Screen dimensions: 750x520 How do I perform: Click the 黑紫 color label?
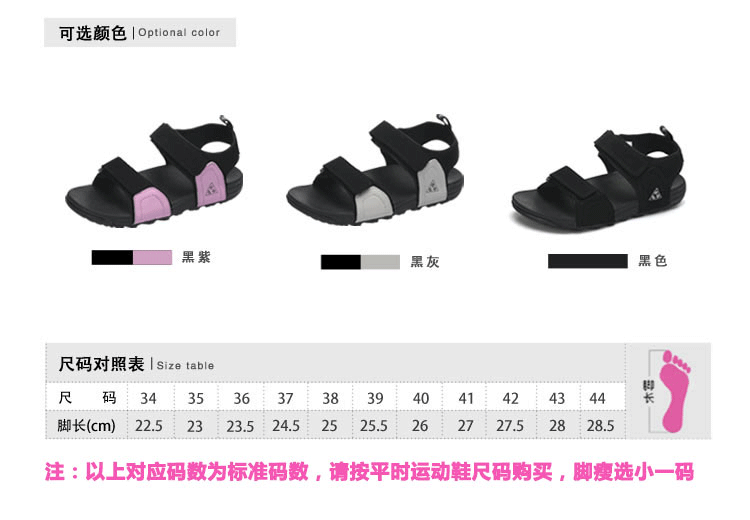point(196,257)
